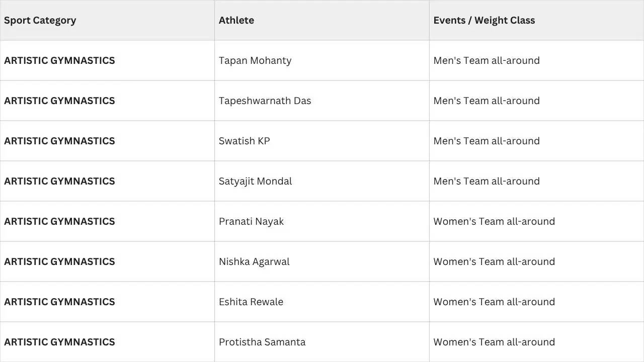
Task: Click ARTISTIC GYMNASTICS in Satyajit Mondal row
Action: coord(59,181)
